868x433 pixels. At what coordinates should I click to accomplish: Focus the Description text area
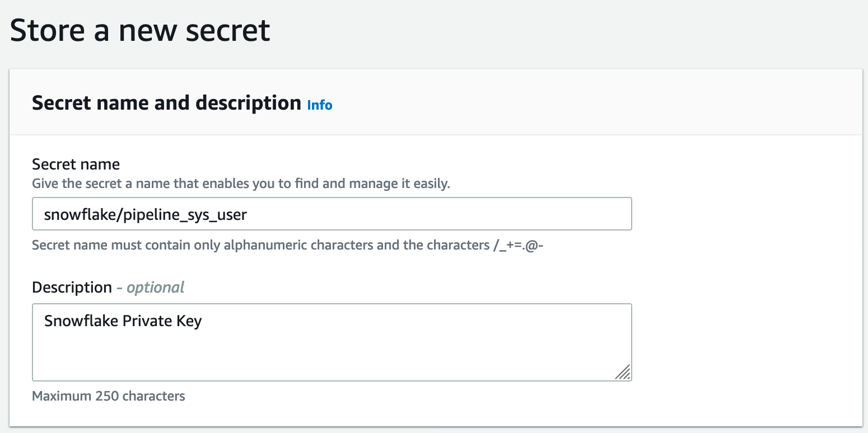pyautogui.click(x=332, y=342)
